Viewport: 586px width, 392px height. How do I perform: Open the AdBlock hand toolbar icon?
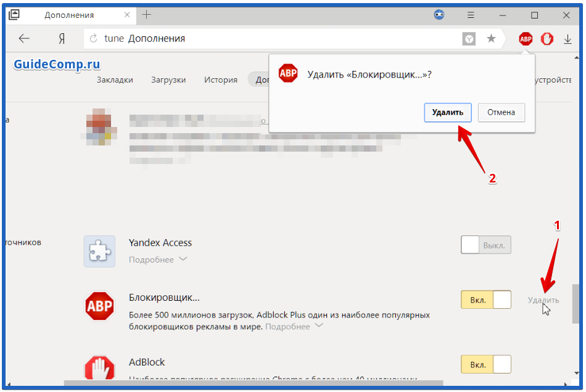pos(547,38)
